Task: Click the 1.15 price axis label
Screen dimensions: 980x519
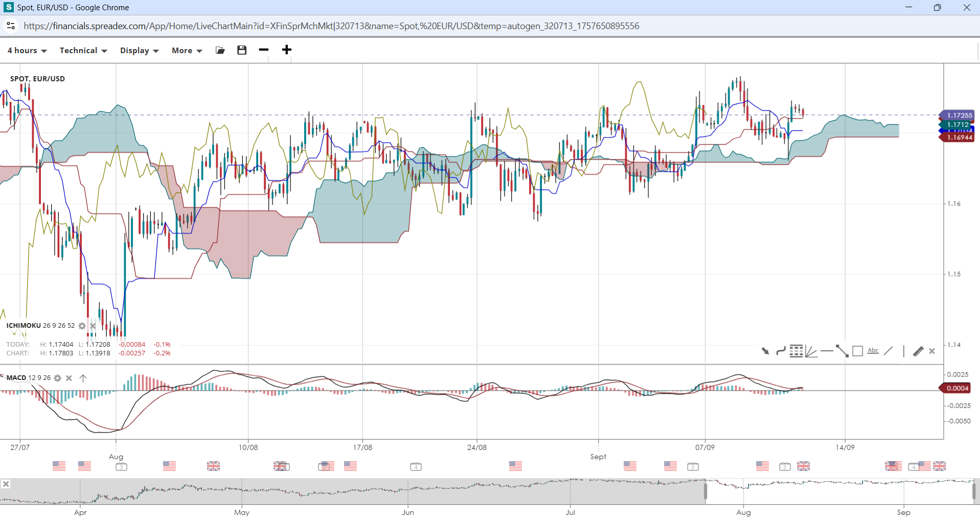Action: (954, 274)
